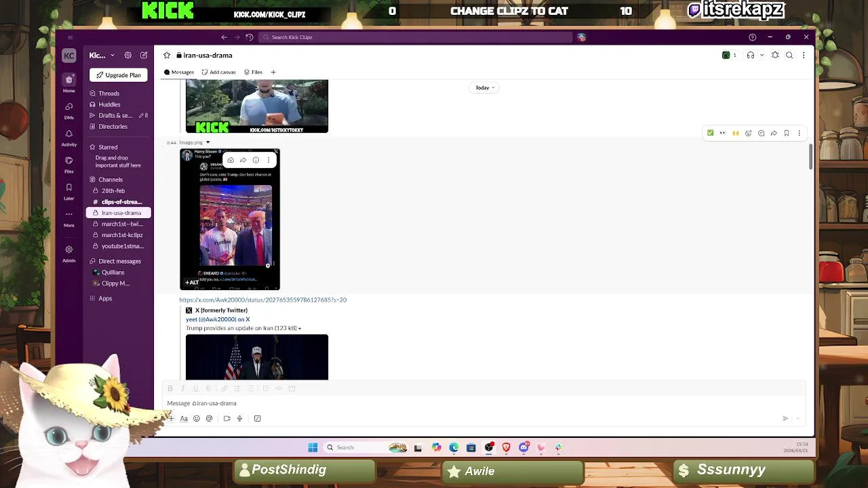Screen dimensions: 868x488
Task: Open channel more actions menu
Action: 804,56
